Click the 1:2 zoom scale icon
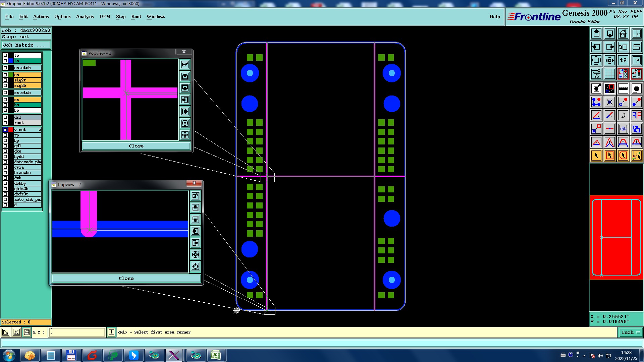Viewport: 644px width, 362px height. [623, 60]
